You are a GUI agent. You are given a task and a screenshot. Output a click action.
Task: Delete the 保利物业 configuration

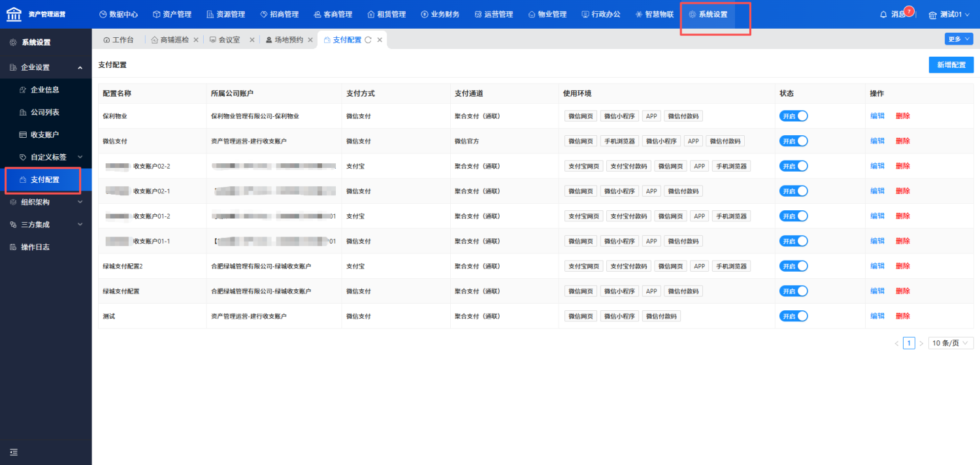click(x=903, y=116)
